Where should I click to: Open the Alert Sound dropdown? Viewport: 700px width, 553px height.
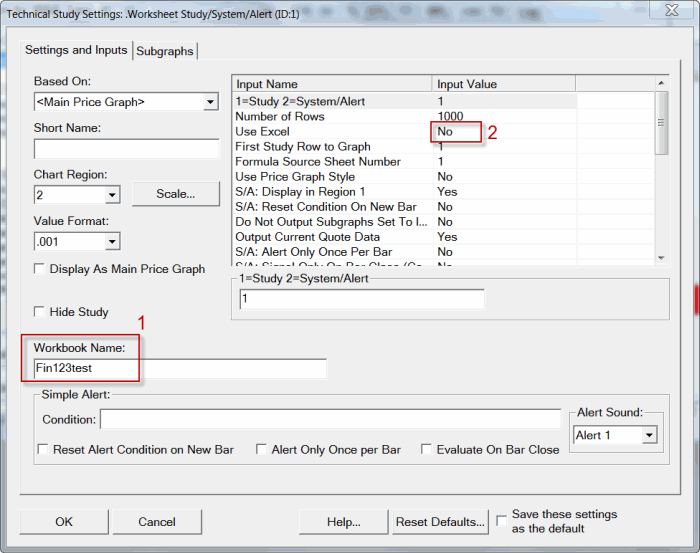pyautogui.click(x=650, y=435)
